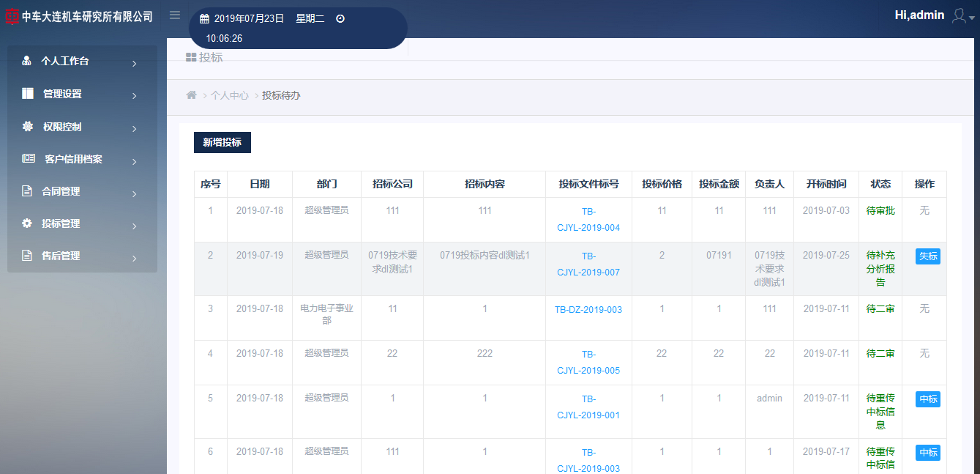Viewport: 980px width, 474px height.
Task: Expand the 售后管理 menu chevron
Action: 135,258
